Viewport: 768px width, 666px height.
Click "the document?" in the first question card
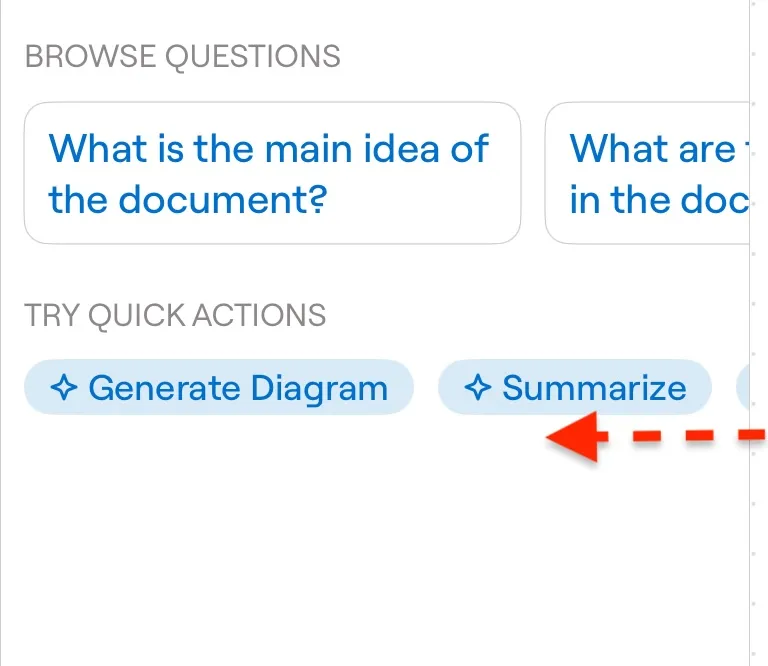coord(188,199)
